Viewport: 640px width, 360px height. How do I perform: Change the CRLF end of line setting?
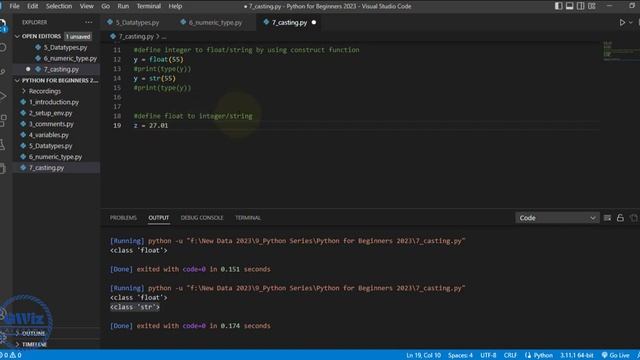(510, 355)
